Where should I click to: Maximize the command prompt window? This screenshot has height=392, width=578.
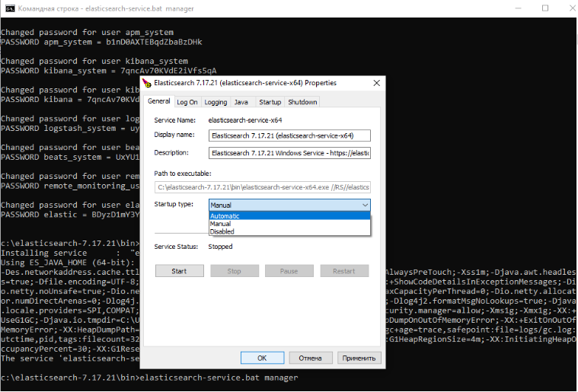point(544,8)
